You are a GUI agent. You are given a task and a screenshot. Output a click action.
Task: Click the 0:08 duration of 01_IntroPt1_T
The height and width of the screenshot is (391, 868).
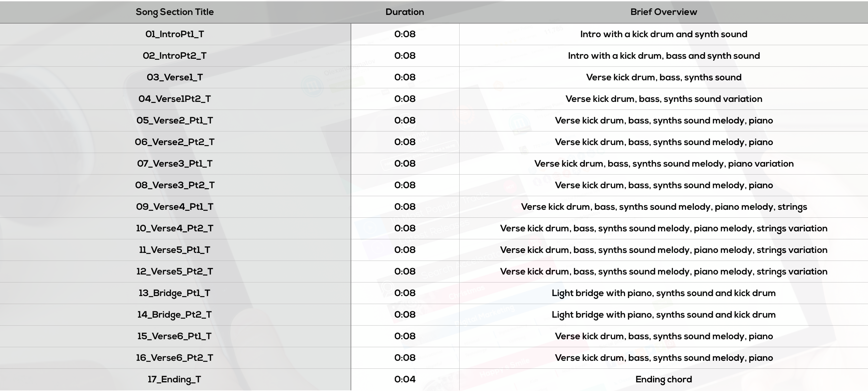tap(405, 34)
